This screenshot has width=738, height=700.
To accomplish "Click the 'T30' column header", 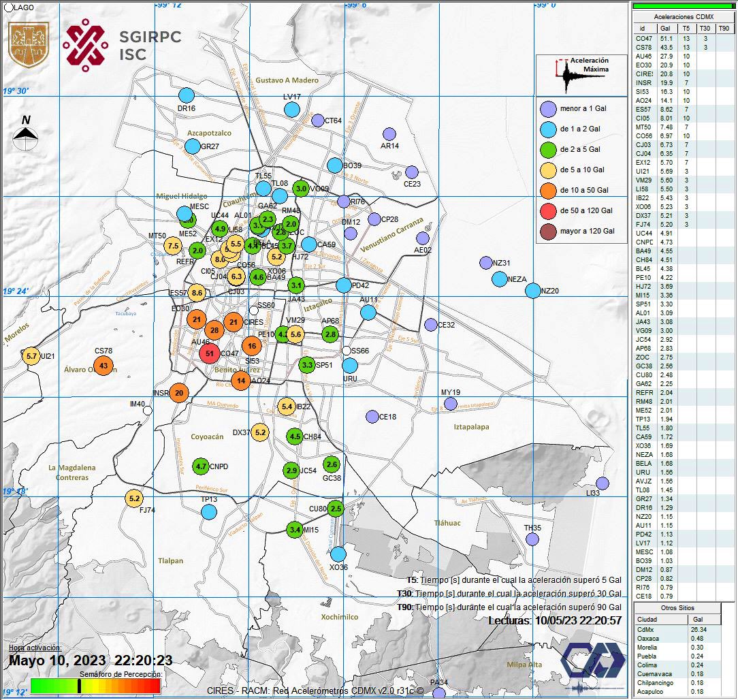I will pyautogui.click(x=705, y=28).
